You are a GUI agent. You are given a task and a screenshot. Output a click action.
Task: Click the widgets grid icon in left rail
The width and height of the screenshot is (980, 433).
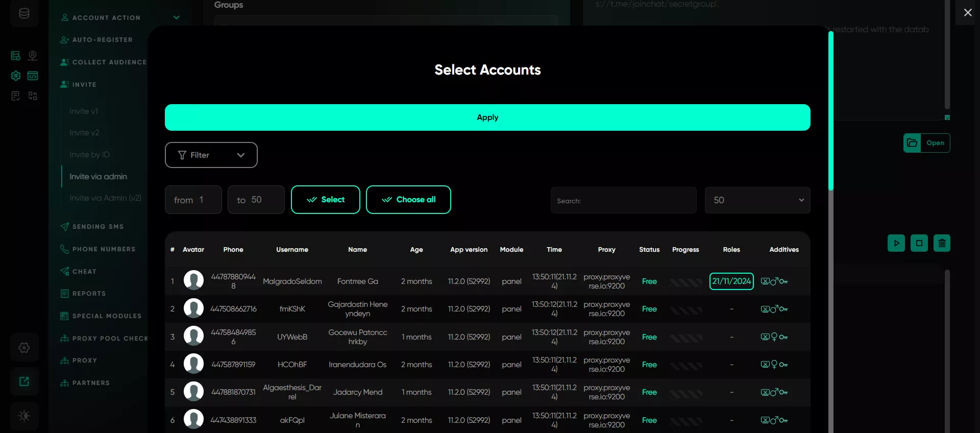pyautogui.click(x=33, y=96)
